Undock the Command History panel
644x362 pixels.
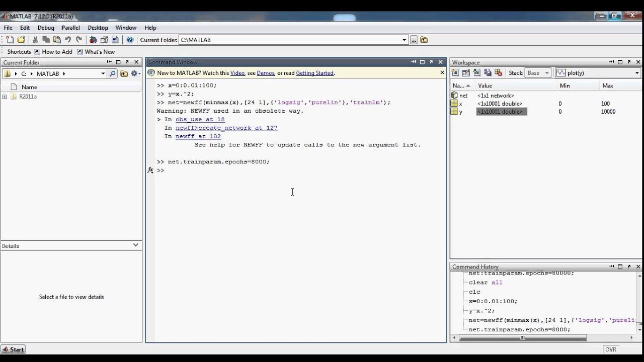click(x=630, y=266)
